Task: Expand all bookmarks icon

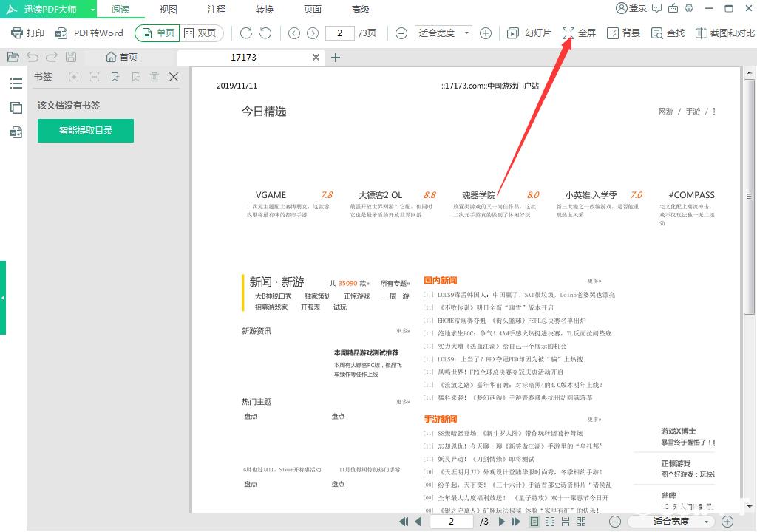Action: click(x=74, y=77)
